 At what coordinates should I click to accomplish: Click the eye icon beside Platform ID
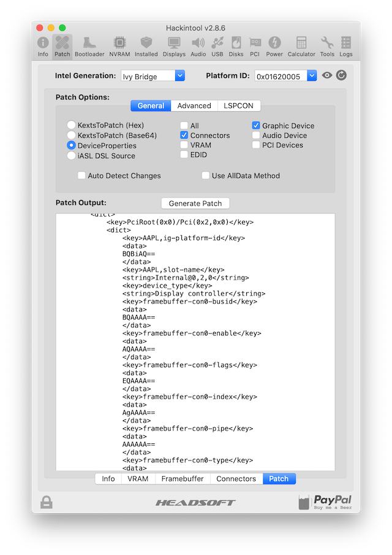point(327,75)
